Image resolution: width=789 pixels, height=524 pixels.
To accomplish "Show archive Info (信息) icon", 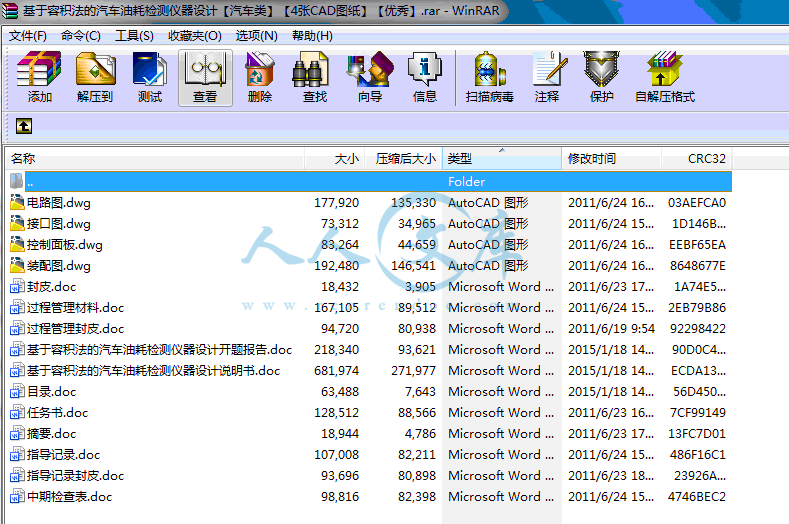I will tap(425, 78).
